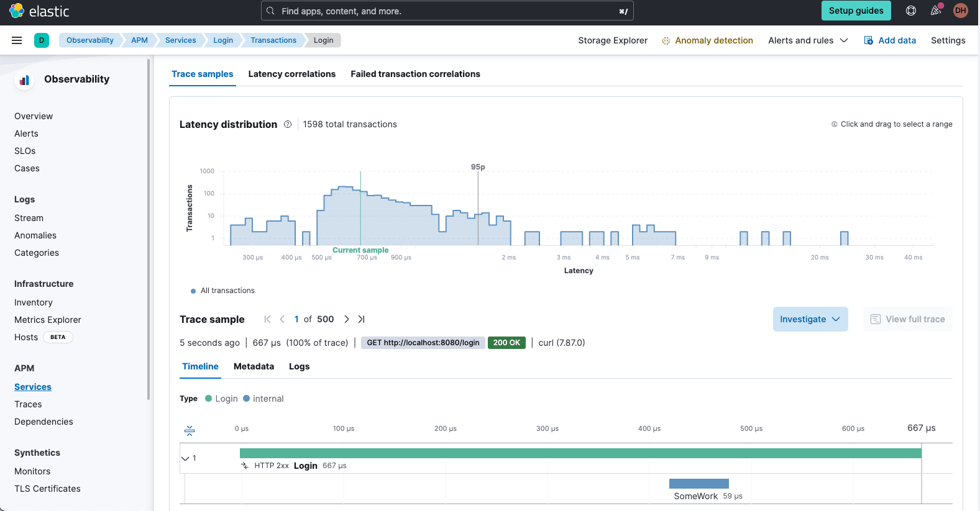Screen dimensions: 980x511
Task: Click the Latency distribution help icon
Action: coord(288,124)
